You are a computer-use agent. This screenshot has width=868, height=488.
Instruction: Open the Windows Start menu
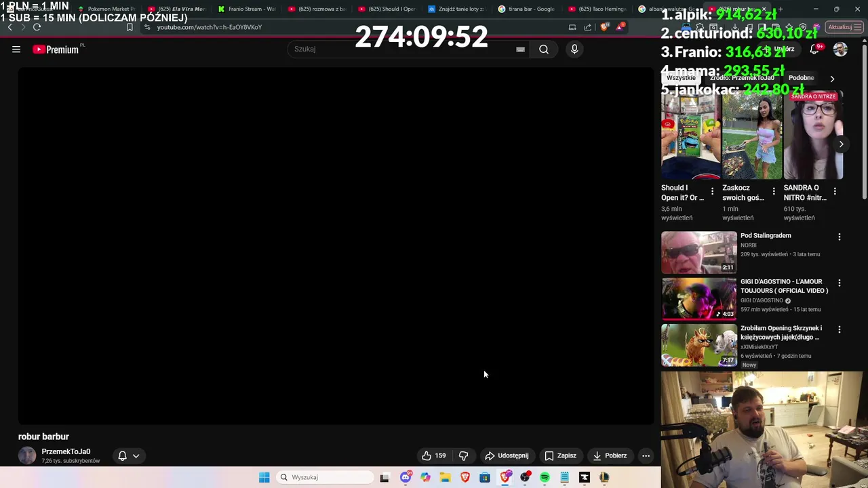point(264,477)
